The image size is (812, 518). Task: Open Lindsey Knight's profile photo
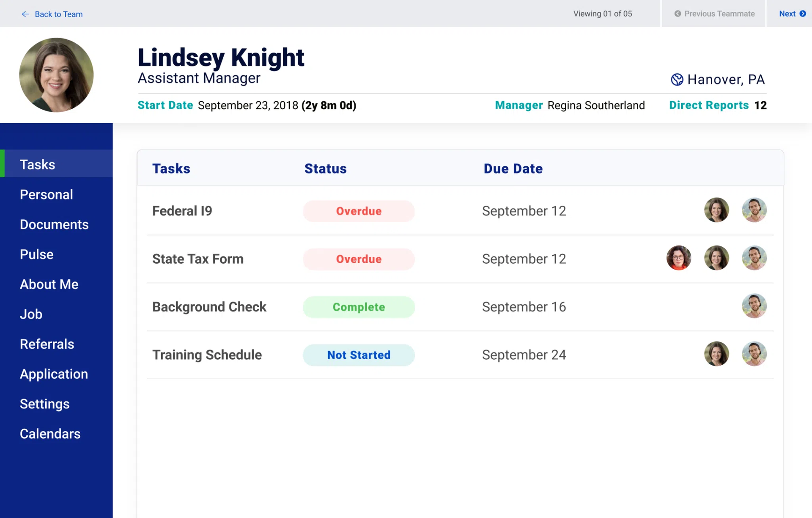pyautogui.click(x=56, y=75)
